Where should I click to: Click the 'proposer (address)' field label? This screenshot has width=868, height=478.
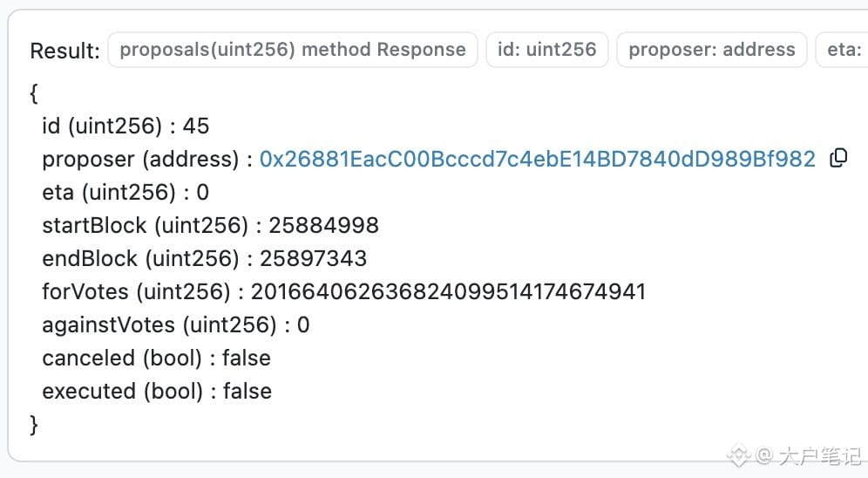tap(140, 160)
